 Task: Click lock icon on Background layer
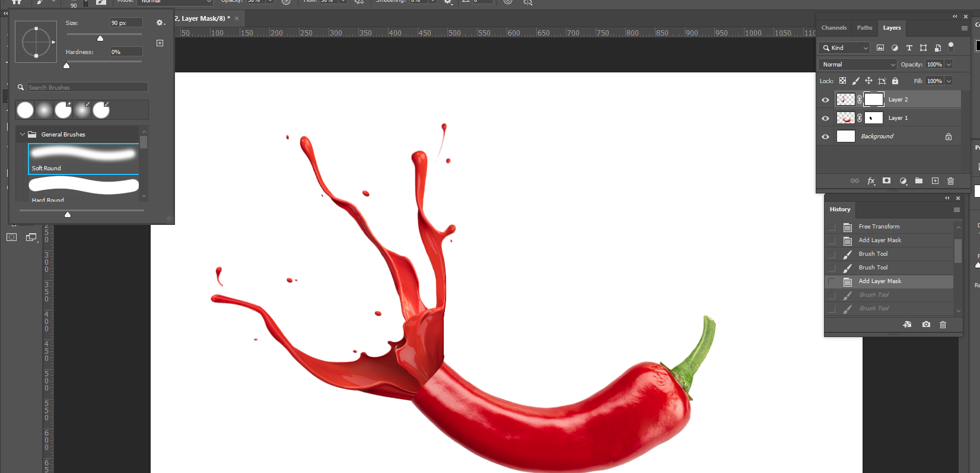coord(949,136)
